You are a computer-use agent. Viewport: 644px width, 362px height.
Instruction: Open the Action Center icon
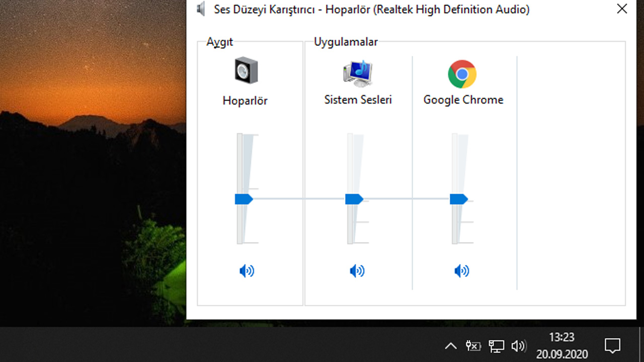pyautogui.click(x=612, y=346)
